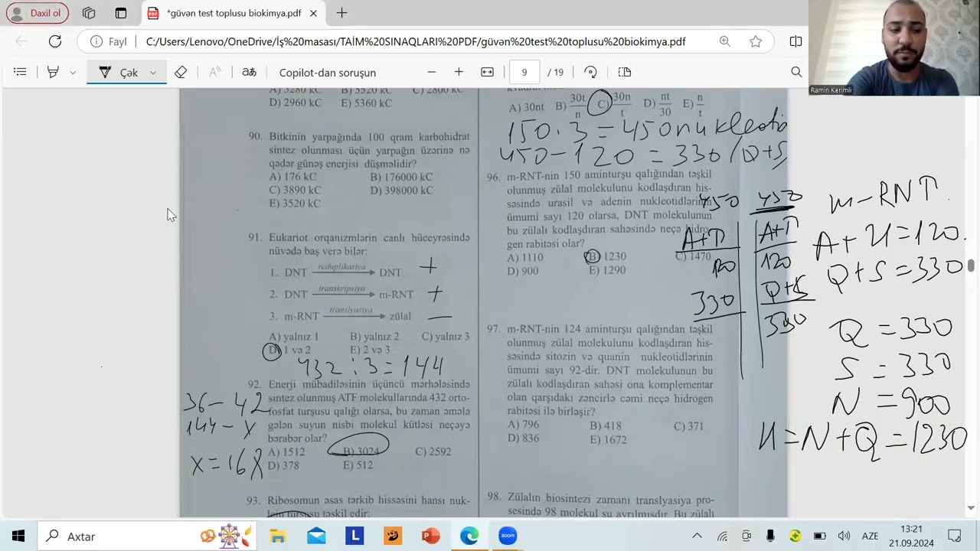Toggle the PDF table of contents
Viewport: 980px width, 551px height.
point(20,72)
